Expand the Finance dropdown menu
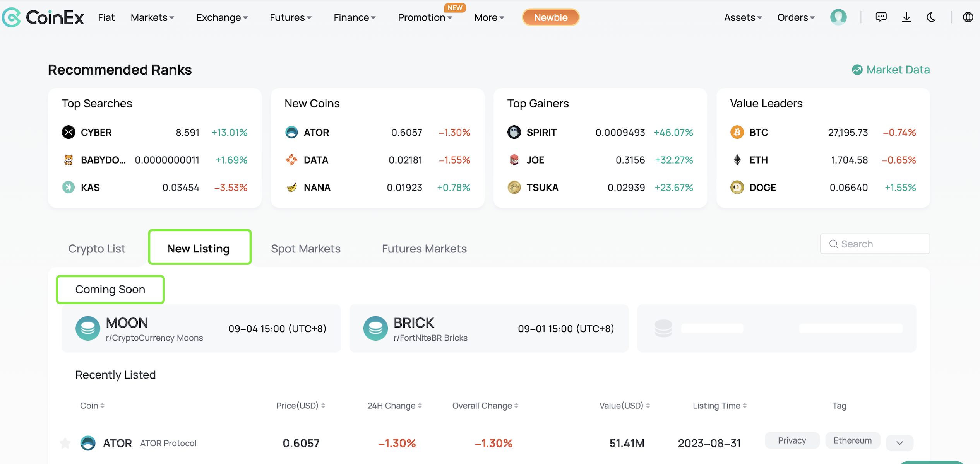980x464 pixels. 355,17
